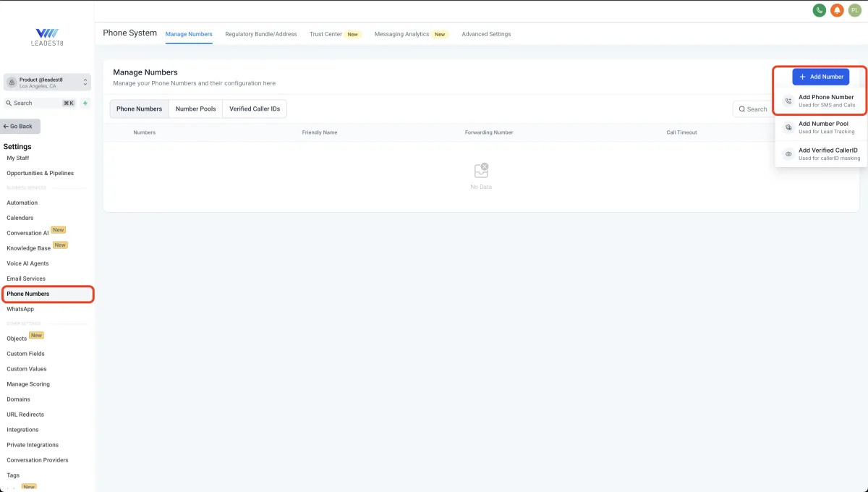This screenshot has height=492, width=868.
Task: Open Email Services settings
Action: click(x=26, y=279)
